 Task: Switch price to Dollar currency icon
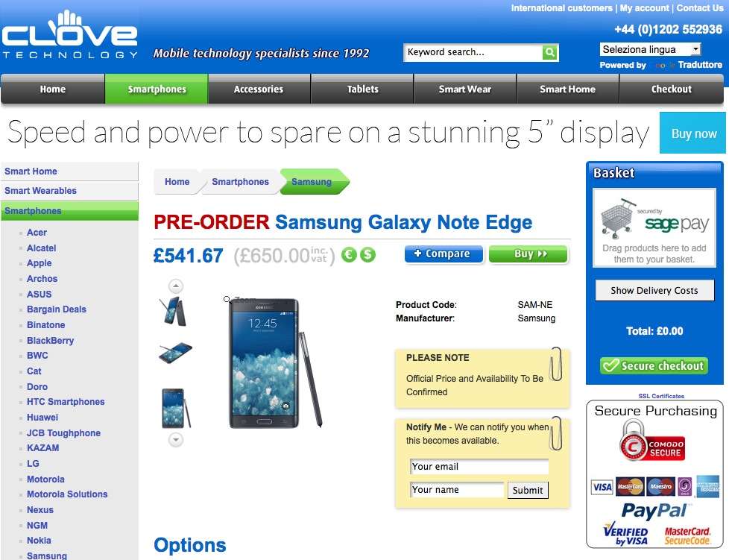click(367, 255)
